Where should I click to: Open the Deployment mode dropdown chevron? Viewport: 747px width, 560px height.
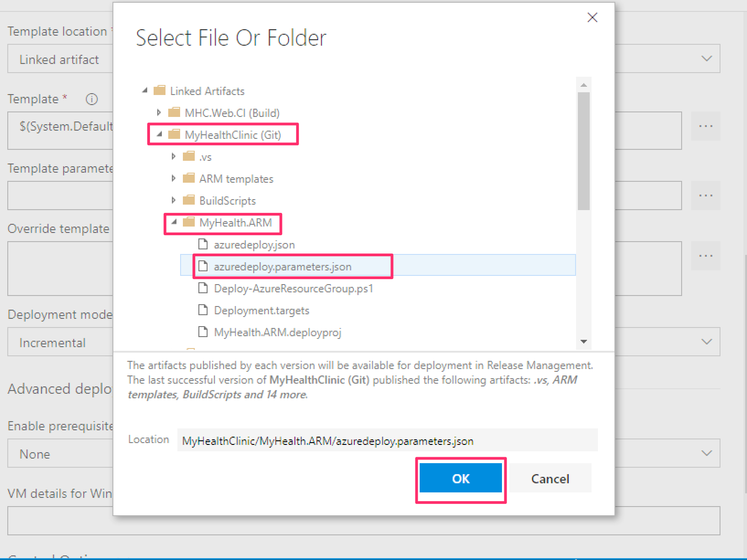point(707,342)
